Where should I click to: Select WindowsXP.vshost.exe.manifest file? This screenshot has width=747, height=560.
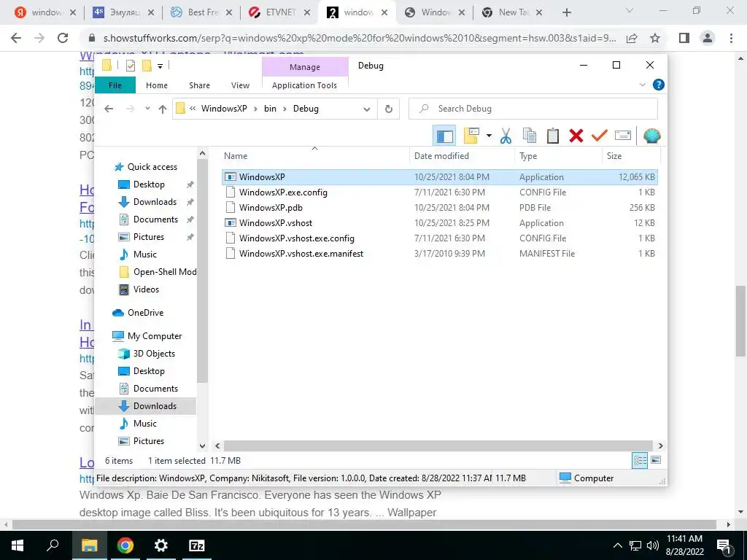click(440, 253)
